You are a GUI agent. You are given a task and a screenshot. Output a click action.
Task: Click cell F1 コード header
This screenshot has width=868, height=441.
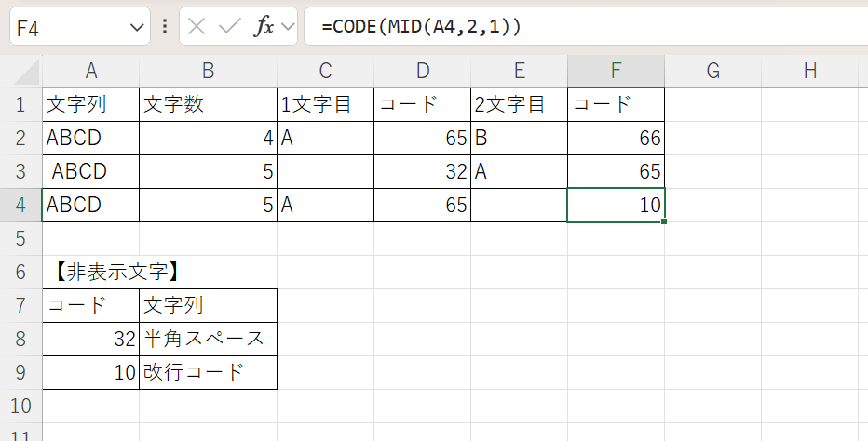click(x=617, y=104)
